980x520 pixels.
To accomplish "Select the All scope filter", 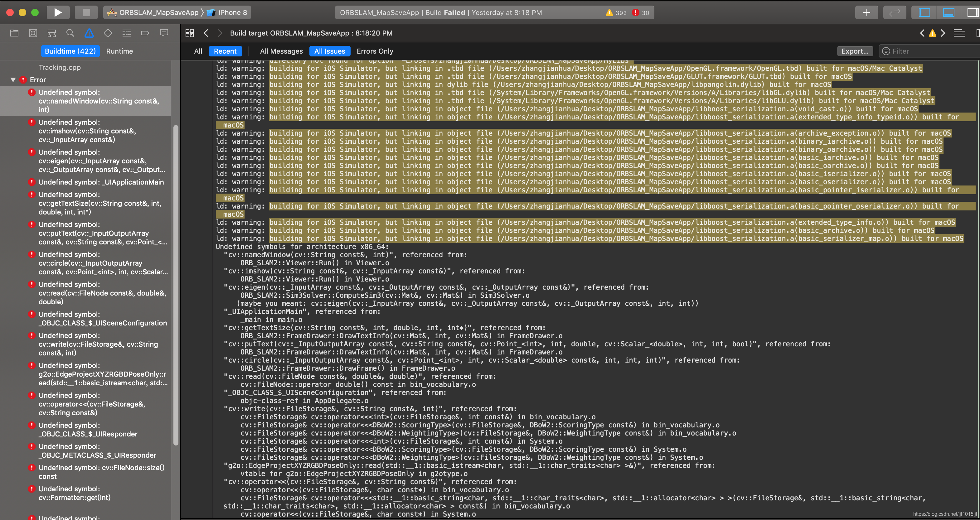I will tap(198, 51).
